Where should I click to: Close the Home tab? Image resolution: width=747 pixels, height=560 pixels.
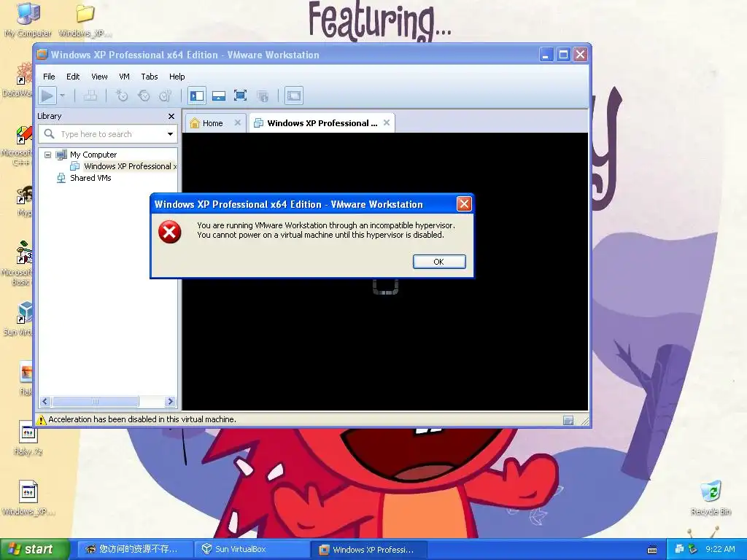click(x=237, y=122)
